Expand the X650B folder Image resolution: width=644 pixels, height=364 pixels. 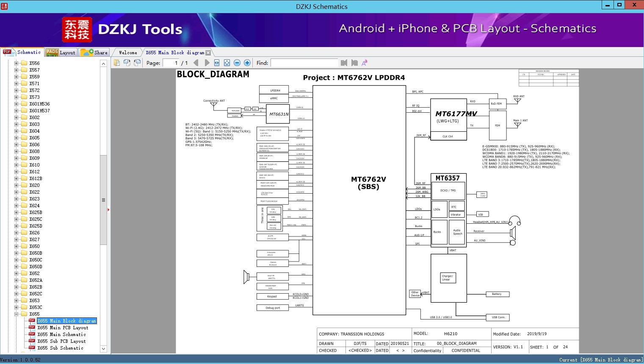click(x=15, y=253)
